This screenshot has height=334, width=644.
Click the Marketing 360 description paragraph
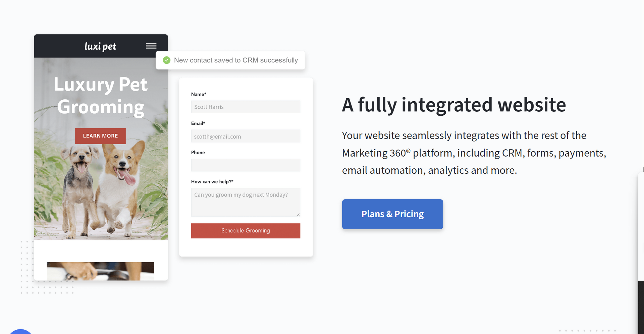pos(474,153)
